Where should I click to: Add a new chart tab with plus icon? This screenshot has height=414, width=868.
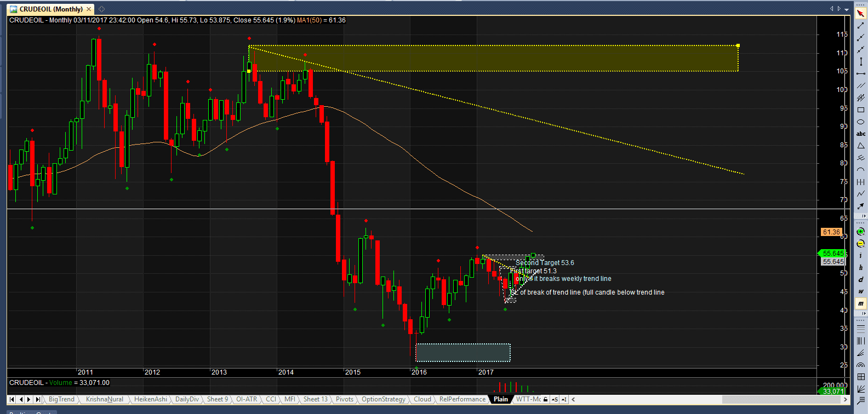(x=101, y=9)
